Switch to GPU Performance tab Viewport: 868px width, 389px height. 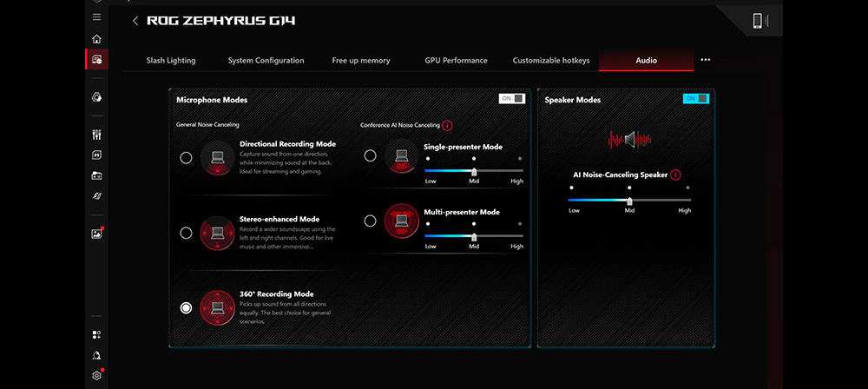457,61
